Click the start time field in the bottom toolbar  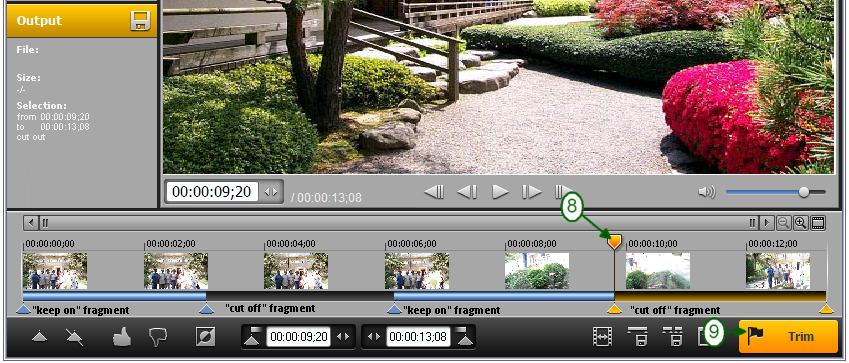[x=298, y=336]
